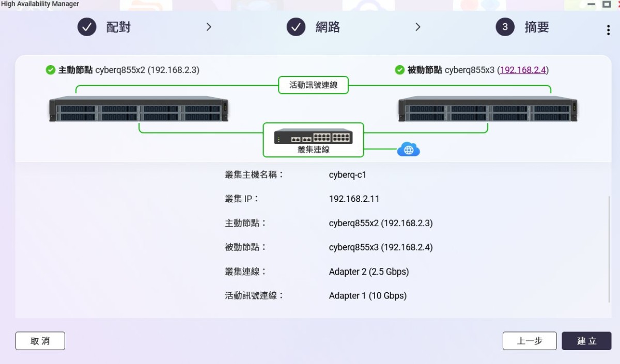Image resolution: width=620 pixels, height=364 pixels.
Task: Click the 網路 step checkmark circle
Action: pyautogui.click(x=296, y=27)
